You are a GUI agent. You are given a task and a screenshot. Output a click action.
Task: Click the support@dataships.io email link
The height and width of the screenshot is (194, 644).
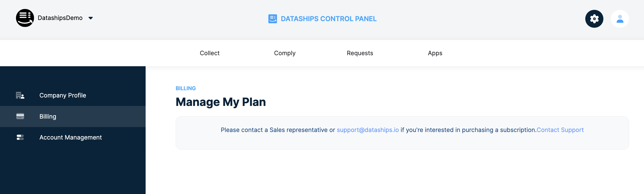tap(368, 130)
